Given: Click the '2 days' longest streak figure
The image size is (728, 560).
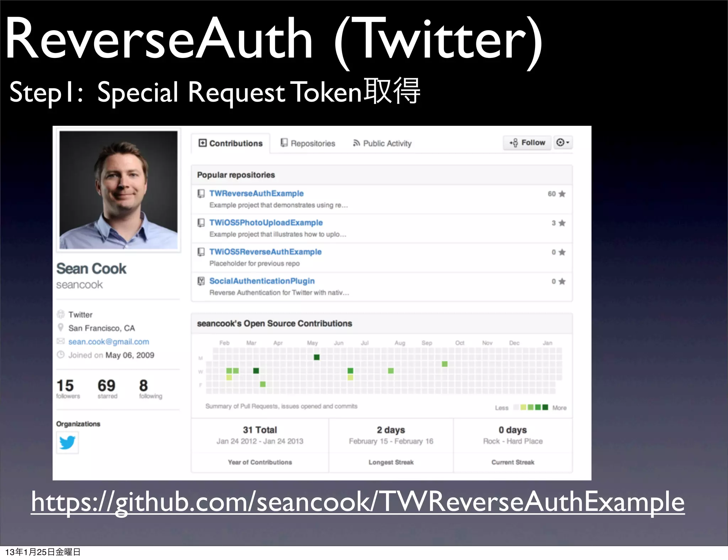Looking at the screenshot, I should pyautogui.click(x=391, y=430).
